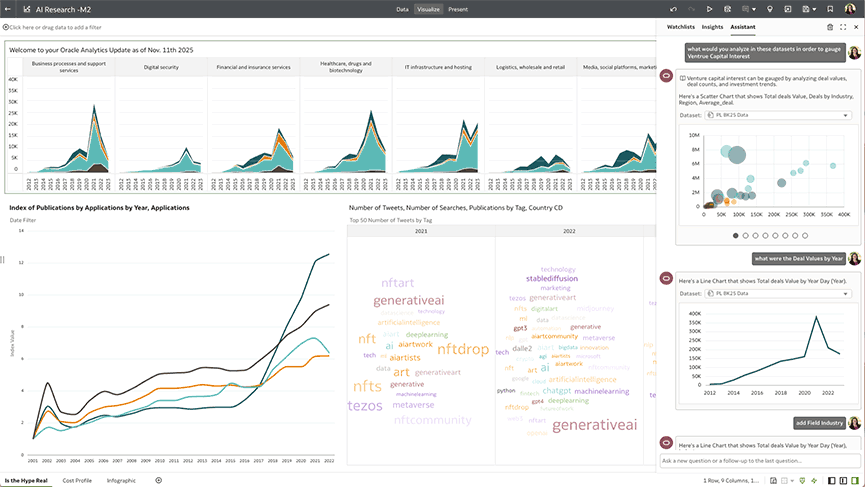Add a new canvas with plus icon
865x487 pixels.
[x=158, y=480]
